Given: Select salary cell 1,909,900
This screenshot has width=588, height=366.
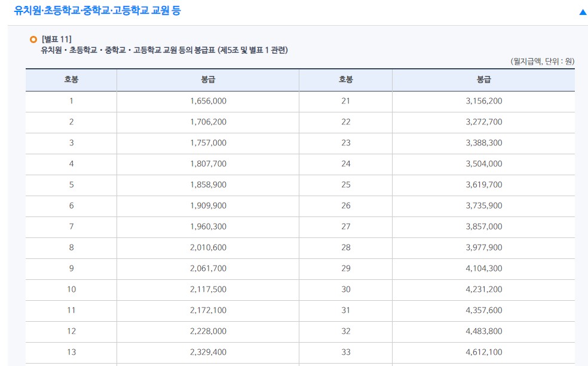Looking at the screenshot, I should point(208,206).
